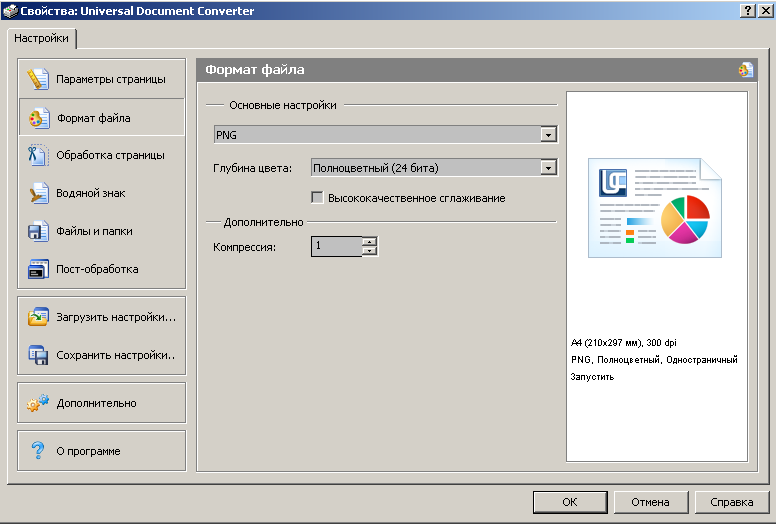
Task: Click the gears icon for Дополнительно
Action: click(38, 403)
